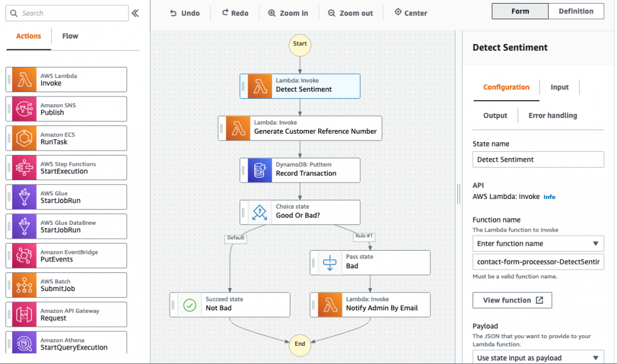This screenshot has height=364, width=617.
Task: Click the API Gateway Request icon
Action: coord(24,315)
